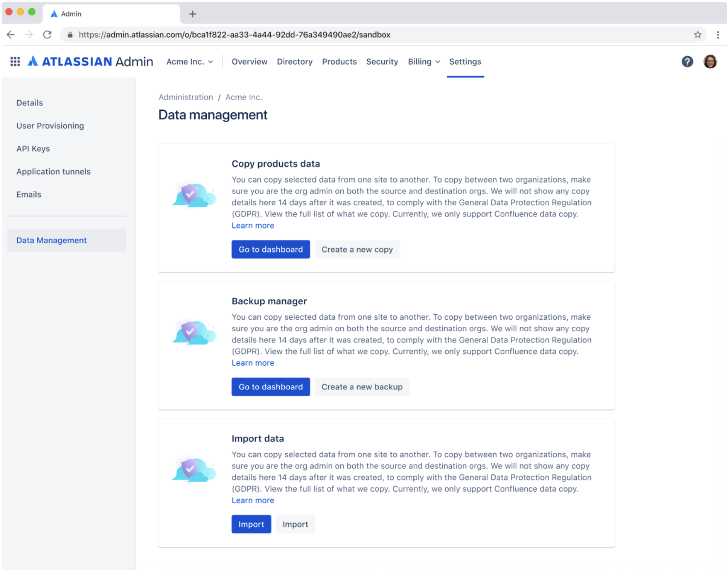This screenshot has width=728, height=570.
Task: Open a new browser tab
Action: click(192, 14)
